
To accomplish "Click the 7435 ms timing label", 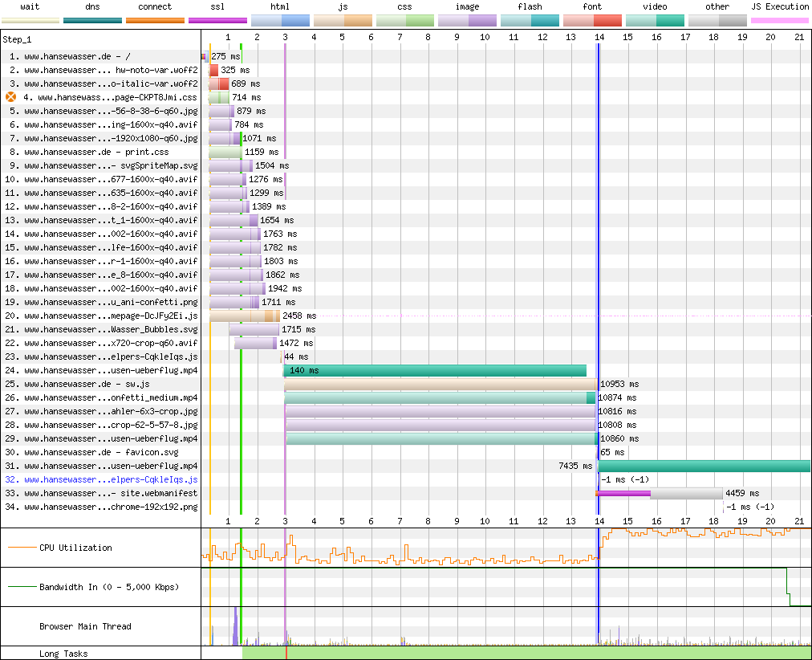I will 575,466.
